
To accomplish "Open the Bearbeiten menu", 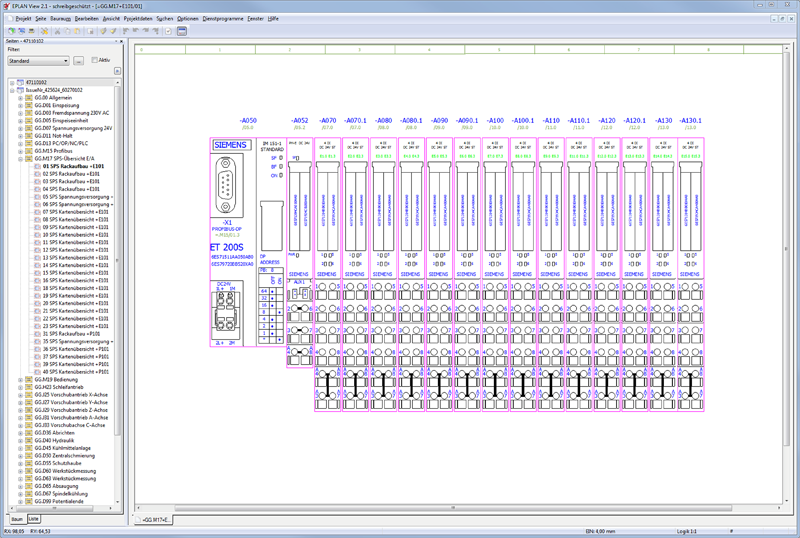I will 87,18.
